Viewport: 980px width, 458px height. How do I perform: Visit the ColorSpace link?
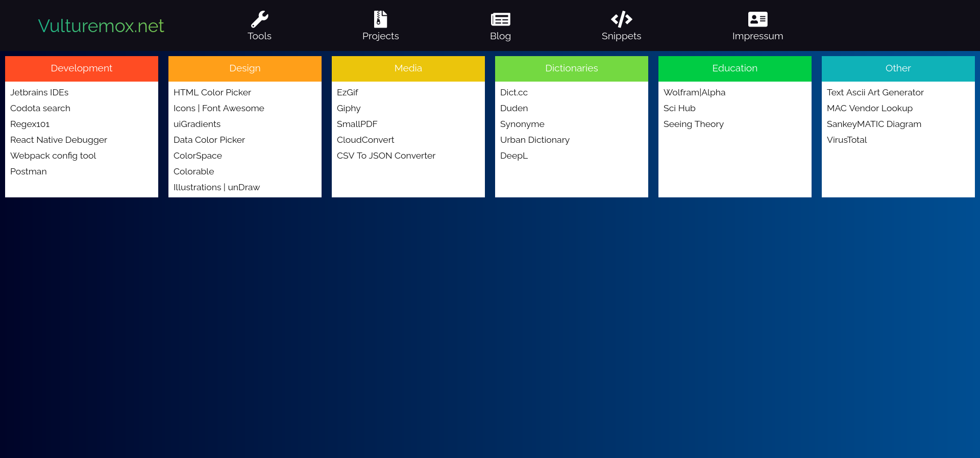coord(198,156)
